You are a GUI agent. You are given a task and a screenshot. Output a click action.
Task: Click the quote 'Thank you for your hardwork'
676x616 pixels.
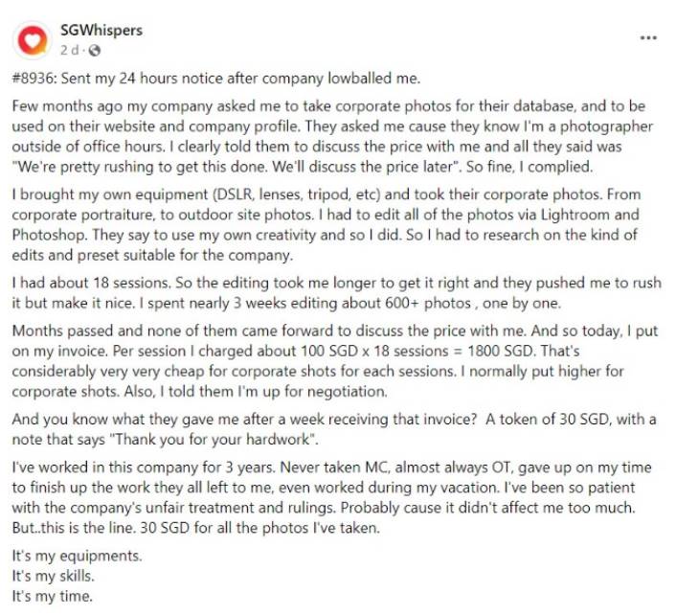click(x=214, y=440)
